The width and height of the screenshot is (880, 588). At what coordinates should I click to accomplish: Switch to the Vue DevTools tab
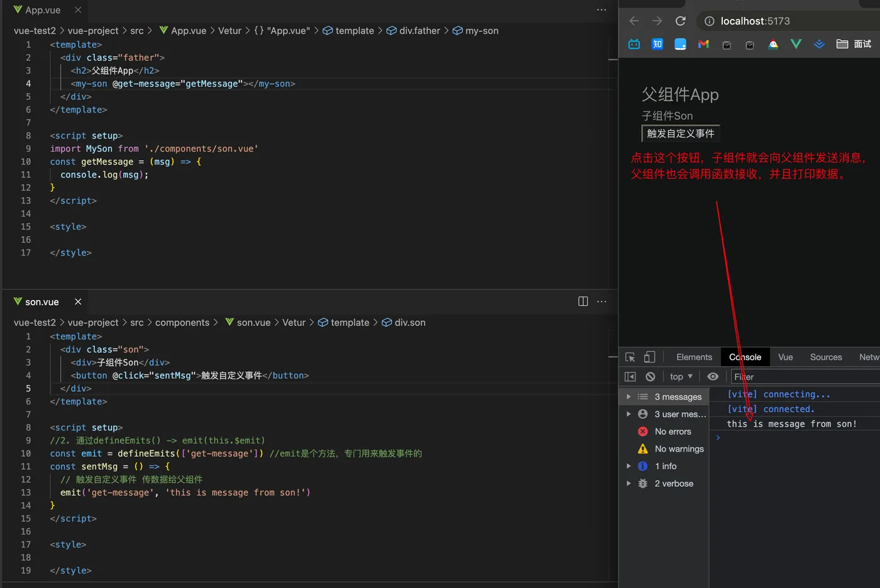[785, 357]
